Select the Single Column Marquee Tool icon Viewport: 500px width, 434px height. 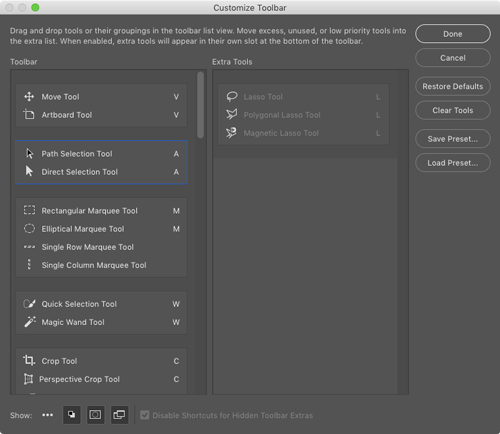pyautogui.click(x=29, y=264)
